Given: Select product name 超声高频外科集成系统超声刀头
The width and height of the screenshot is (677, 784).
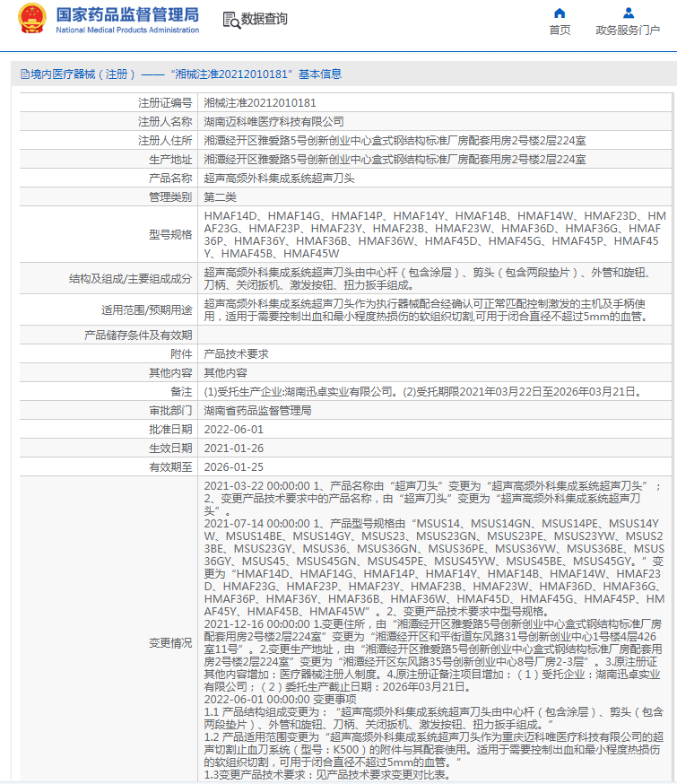Looking at the screenshot, I should tap(279, 179).
